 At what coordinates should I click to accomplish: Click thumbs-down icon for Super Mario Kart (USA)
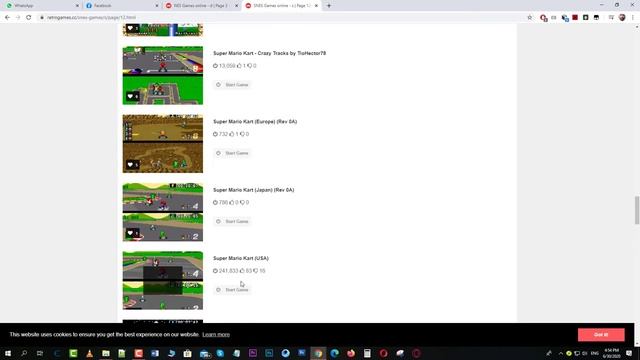pos(256,271)
